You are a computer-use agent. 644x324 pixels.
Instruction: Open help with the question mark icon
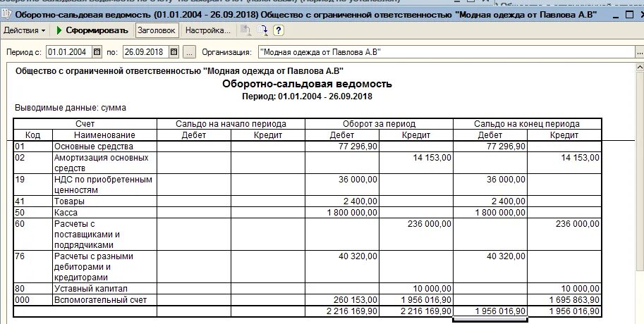pyautogui.click(x=279, y=30)
